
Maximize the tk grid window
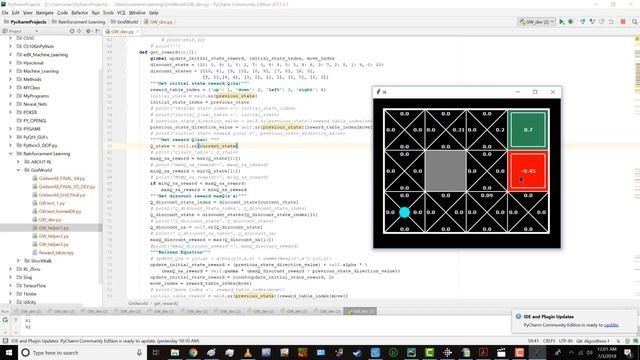pos(535,92)
